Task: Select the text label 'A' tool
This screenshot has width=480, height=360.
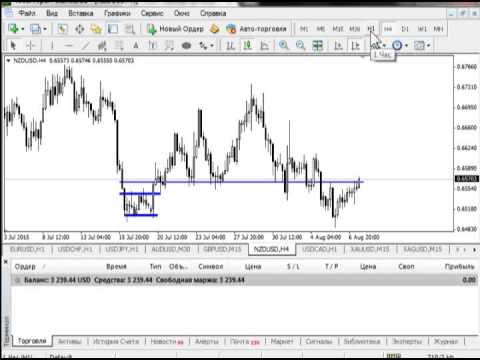Action: pyautogui.click(x=136, y=45)
